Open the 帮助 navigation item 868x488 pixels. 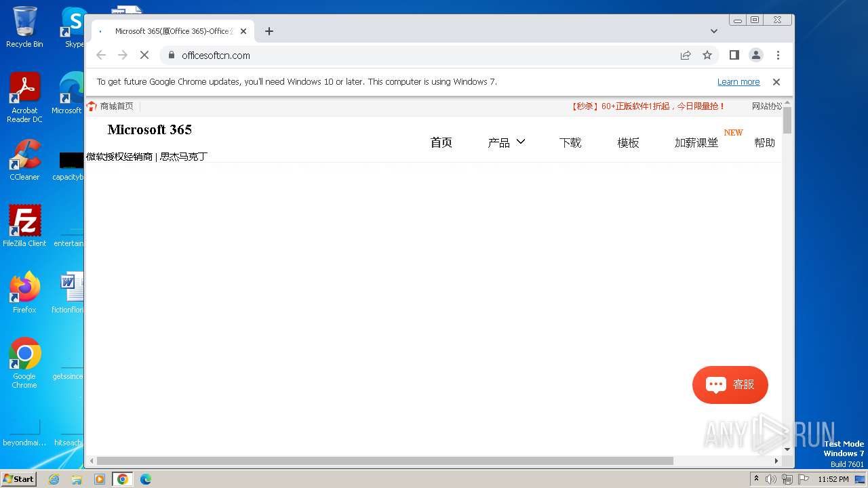(x=764, y=142)
